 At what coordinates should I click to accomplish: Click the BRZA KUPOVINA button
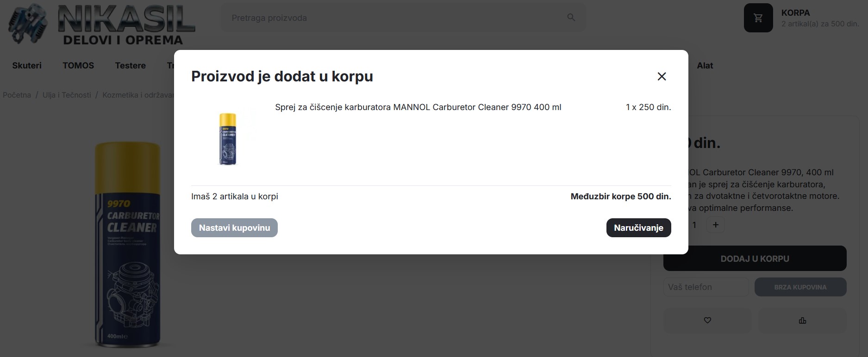800,287
